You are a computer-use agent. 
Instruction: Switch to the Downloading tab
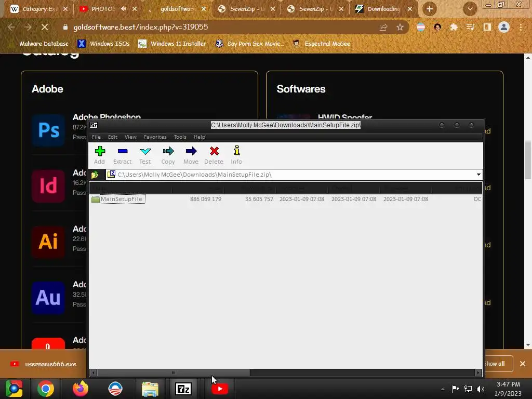point(383,9)
